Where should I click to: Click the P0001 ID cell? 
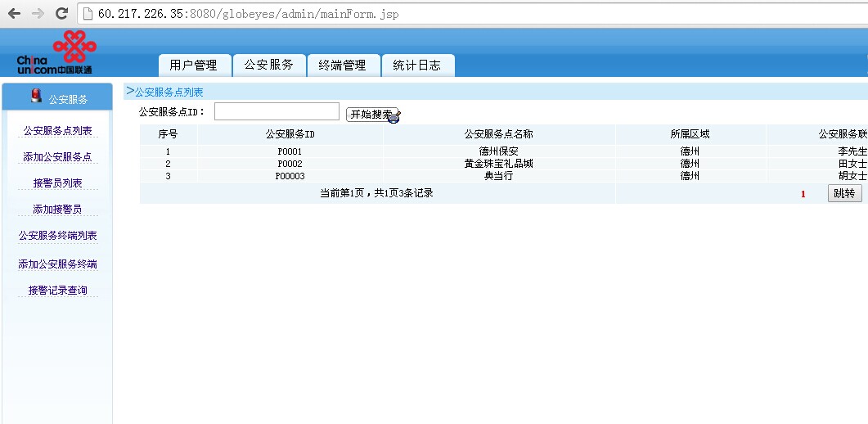point(290,151)
